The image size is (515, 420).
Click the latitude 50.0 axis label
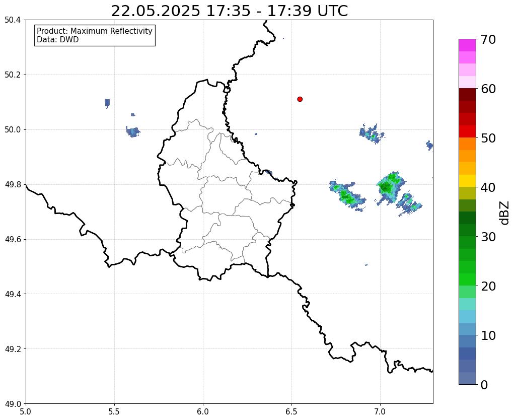pos(13,129)
